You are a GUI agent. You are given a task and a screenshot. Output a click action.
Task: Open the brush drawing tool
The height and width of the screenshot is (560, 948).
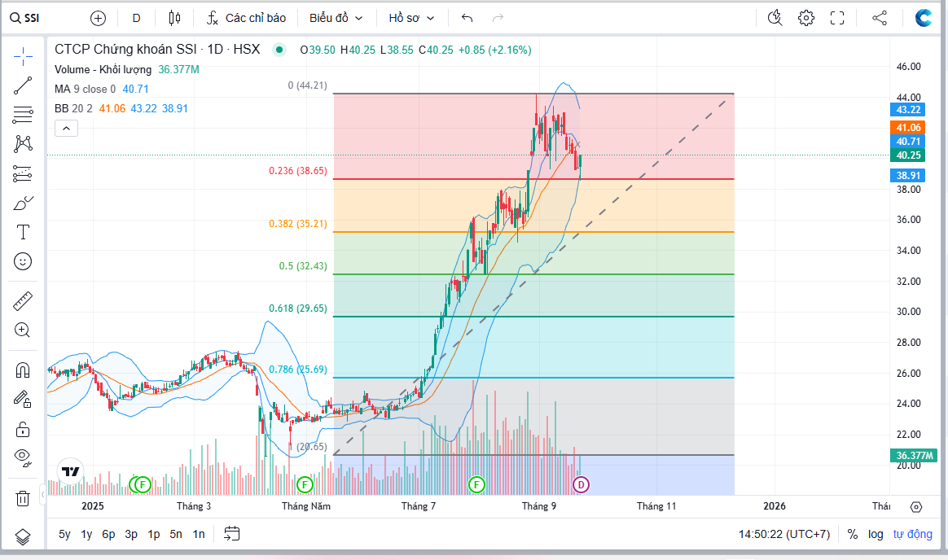(x=23, y=203)
